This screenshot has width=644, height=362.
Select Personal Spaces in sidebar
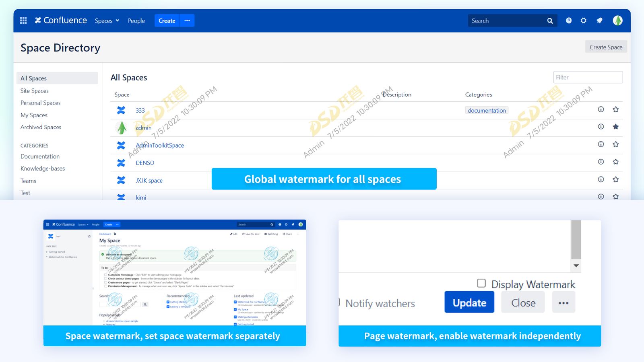coord(41,103)
